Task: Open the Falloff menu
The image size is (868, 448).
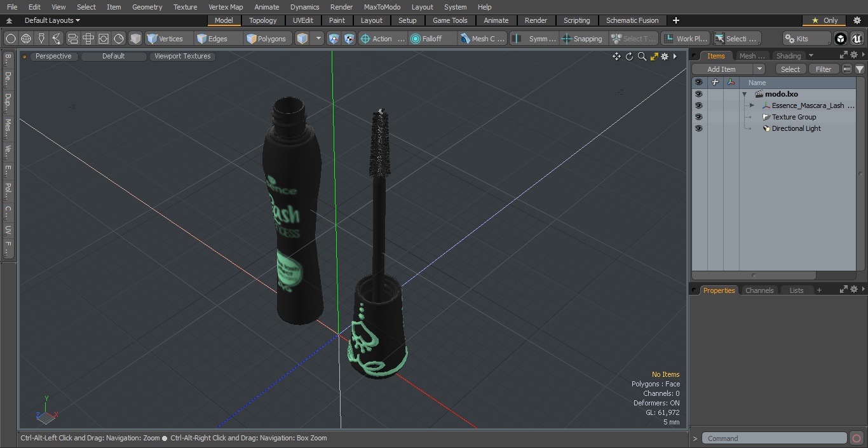Action: (x=432, y=39)
